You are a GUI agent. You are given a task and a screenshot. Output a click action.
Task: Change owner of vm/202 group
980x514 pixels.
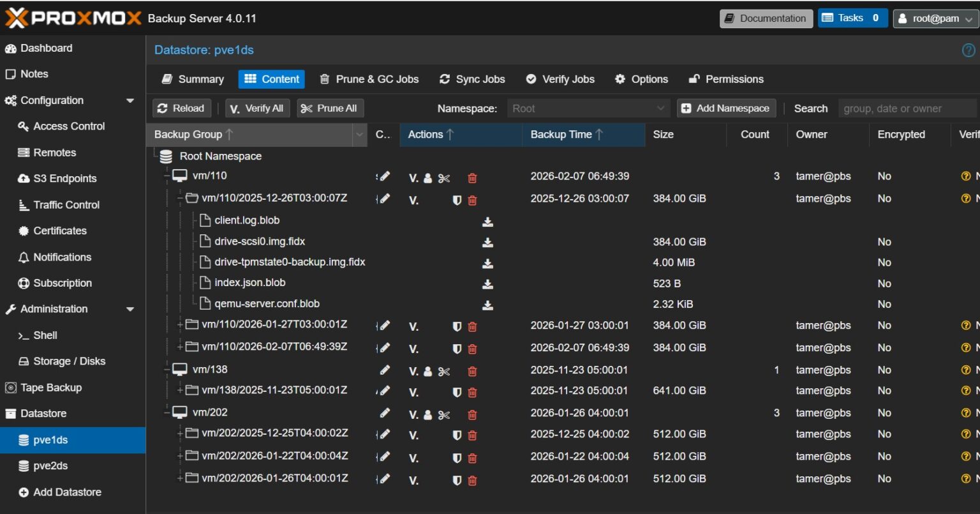pos(428,415)
